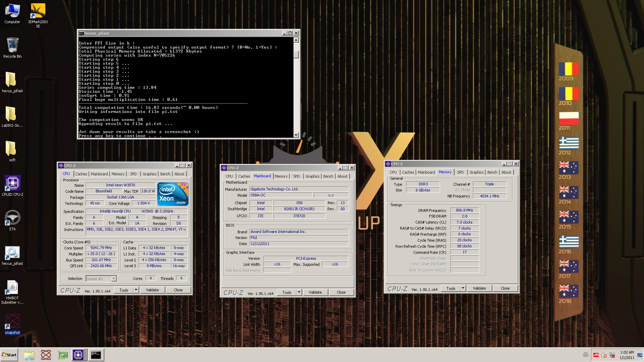This screenshot has width=644, height=362.
Task: Click the NB Frequency value 4034.1 MHz
Action: (490, 196)
